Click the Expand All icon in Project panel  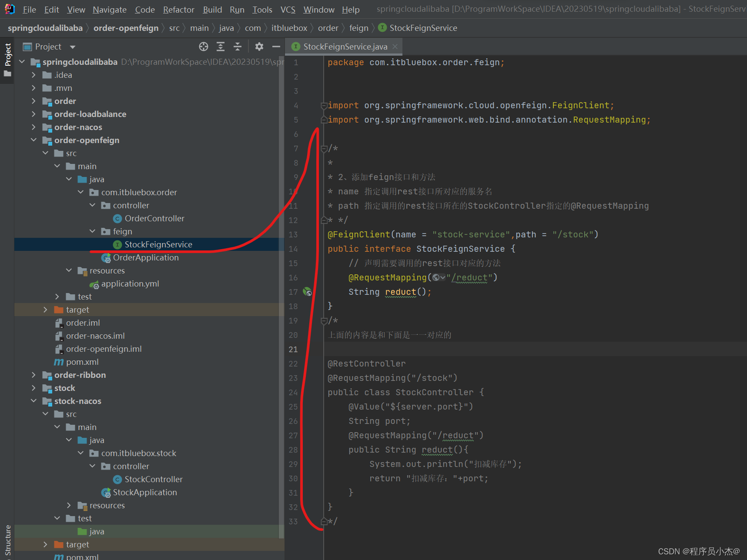coord(221,47)
